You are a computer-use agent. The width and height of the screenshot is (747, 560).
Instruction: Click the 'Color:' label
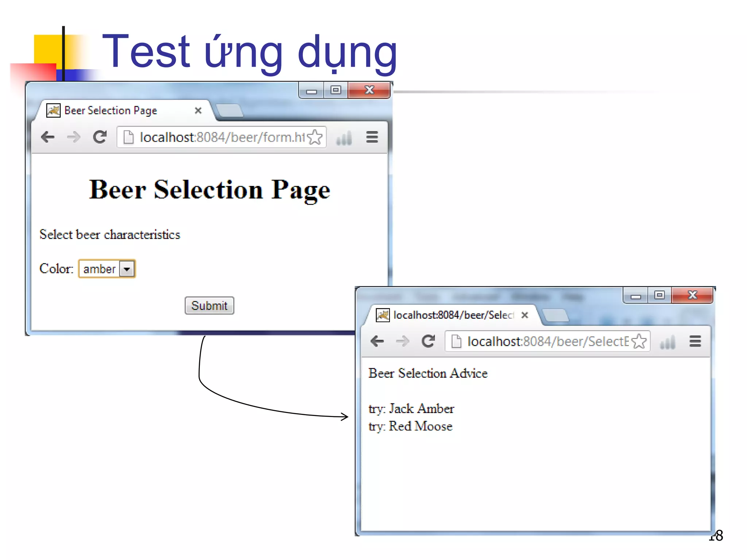pyautogui.click(x=56, y=269)
